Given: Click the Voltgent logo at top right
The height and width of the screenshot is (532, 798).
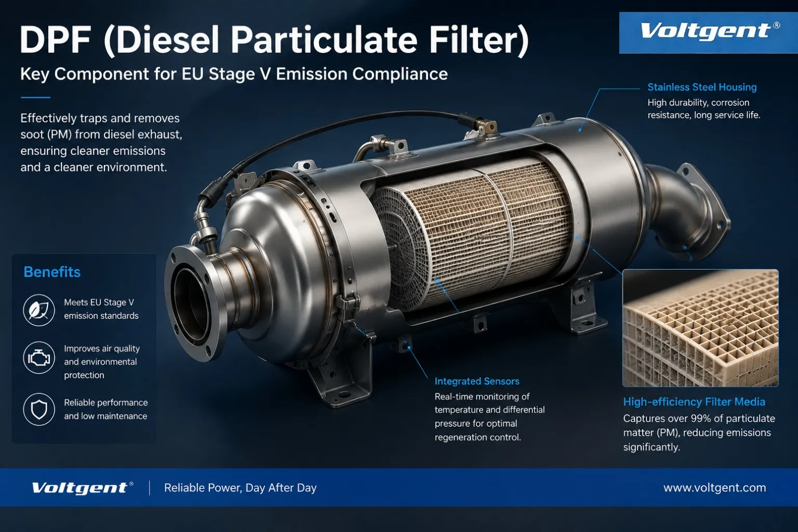Looking at the screenshot, I should (709, 32).
